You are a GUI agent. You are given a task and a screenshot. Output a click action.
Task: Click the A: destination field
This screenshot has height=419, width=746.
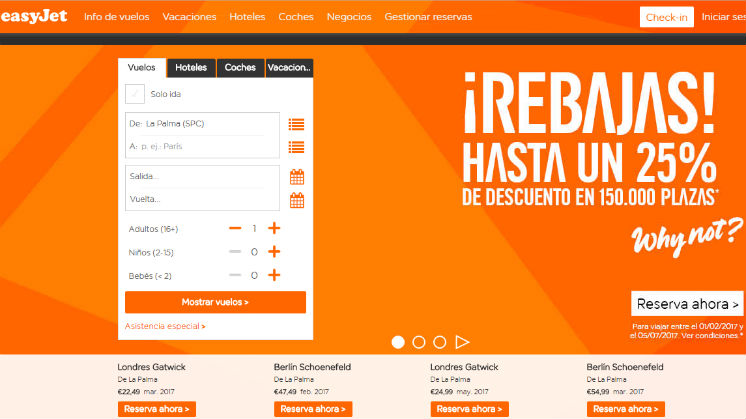(202, 146)
